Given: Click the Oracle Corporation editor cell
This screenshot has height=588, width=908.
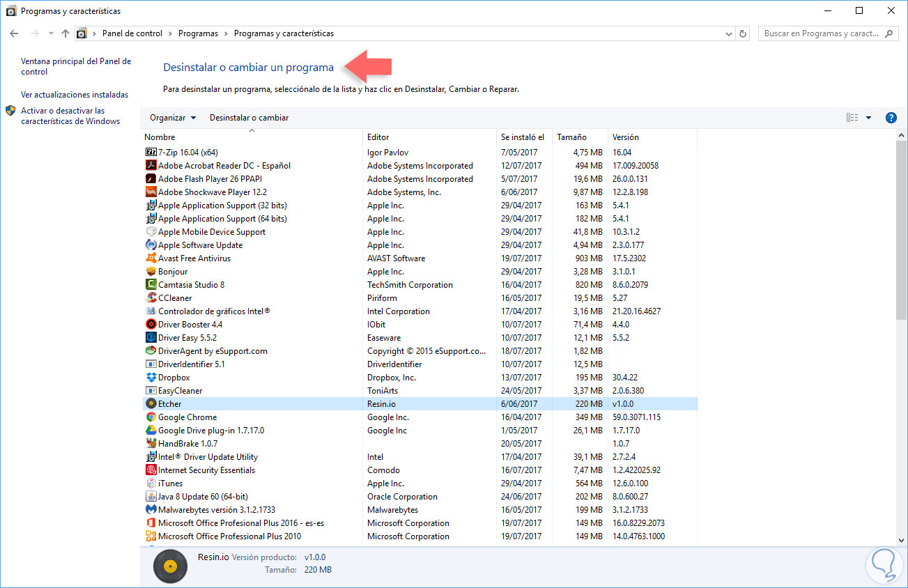Looking at the screenshot, I should tap(402, 496).
